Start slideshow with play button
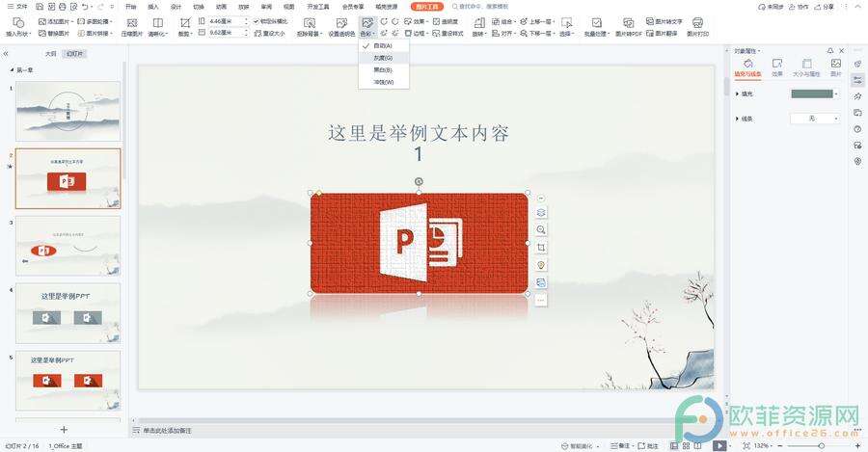868x452 pixels. 719,445
